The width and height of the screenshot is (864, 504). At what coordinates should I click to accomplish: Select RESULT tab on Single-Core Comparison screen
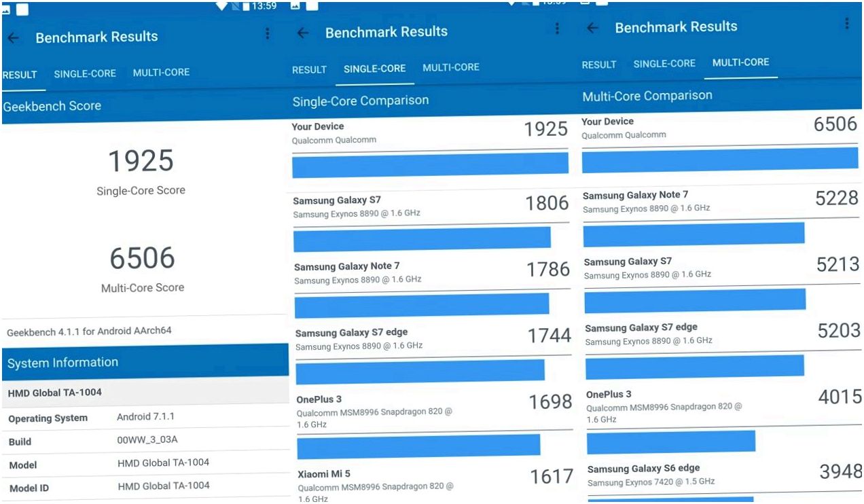point(309,69)
